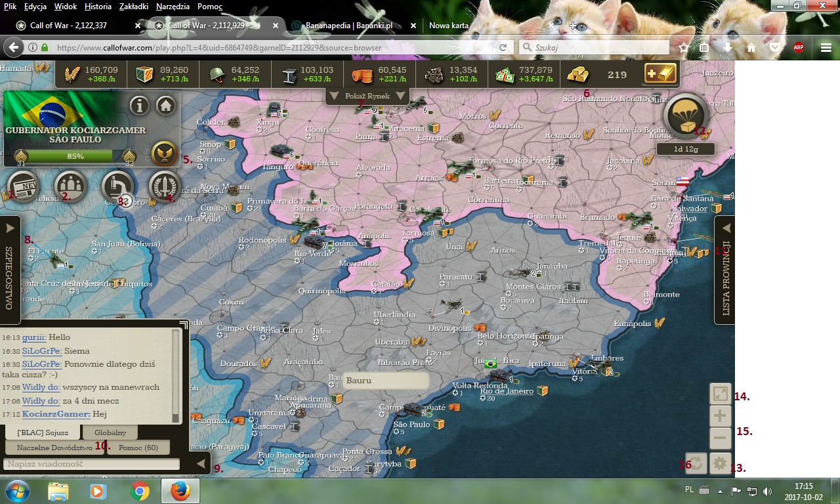Open Windows Start button
The width and height of the screenshot is (840, 504).
[x=18, y=491]
